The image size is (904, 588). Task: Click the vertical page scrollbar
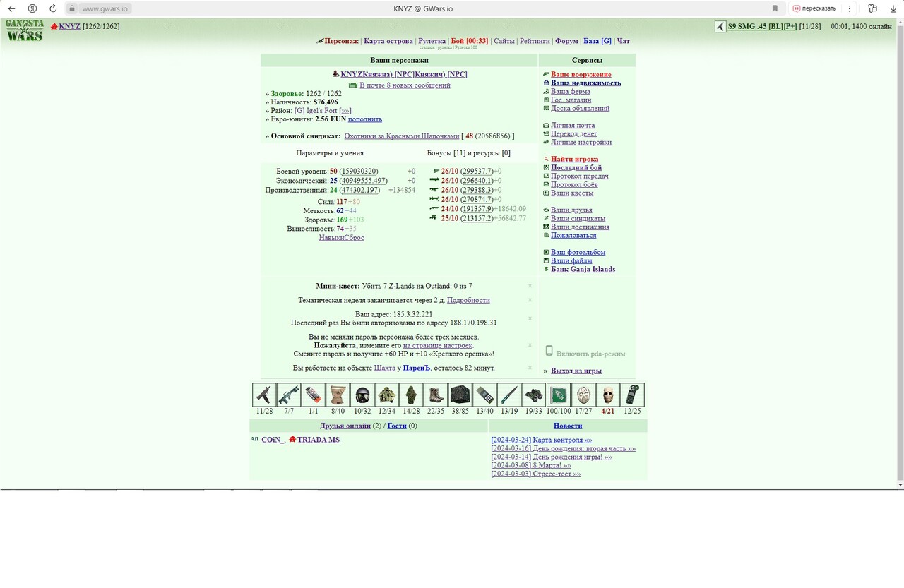(900, 253)
